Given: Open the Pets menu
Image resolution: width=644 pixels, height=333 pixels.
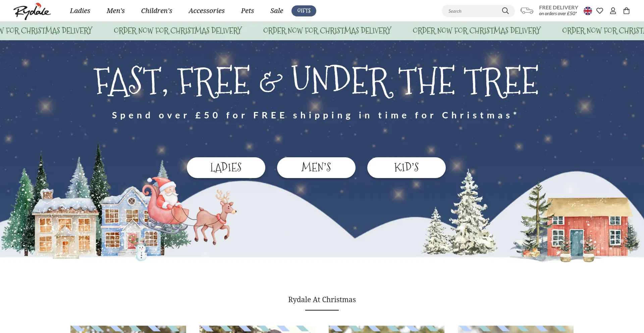Looking at the screenshot, I should [248, 11].
